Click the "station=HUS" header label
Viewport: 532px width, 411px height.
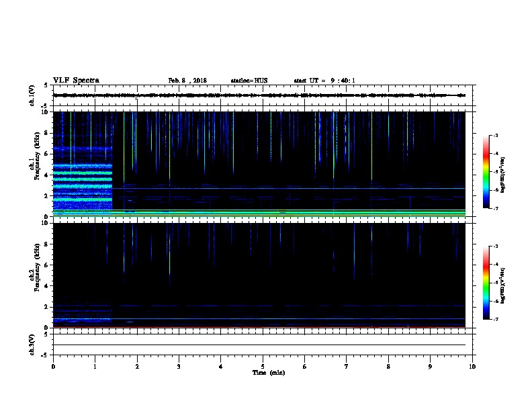[249, 81]
